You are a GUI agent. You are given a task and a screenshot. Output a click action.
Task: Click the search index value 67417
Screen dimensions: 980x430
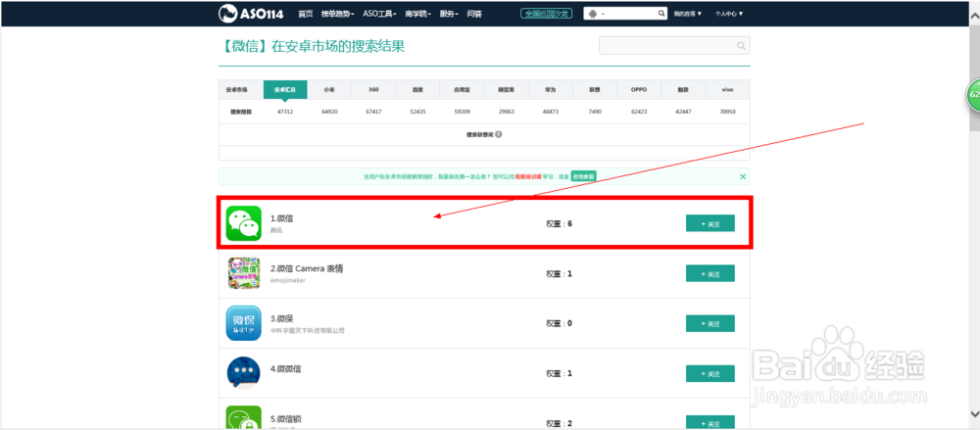[373, 112]
